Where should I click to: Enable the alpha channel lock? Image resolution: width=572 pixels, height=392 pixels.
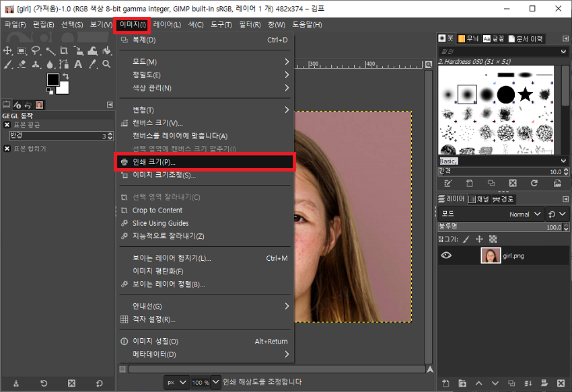(493, 239)
